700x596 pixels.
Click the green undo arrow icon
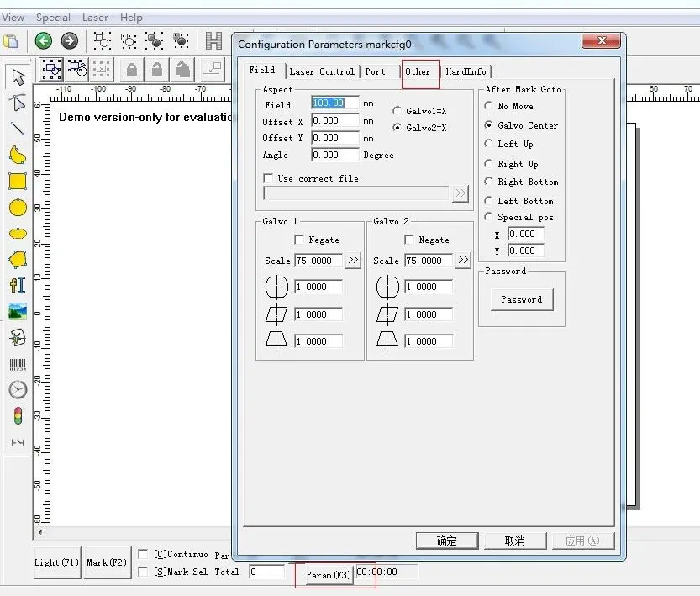44,41
